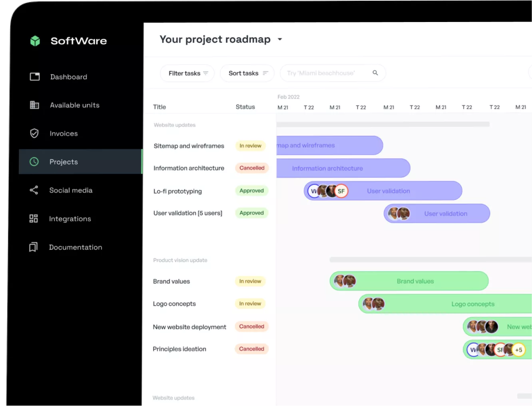Select the green Brand values timeline bar
Viewport: 532px width, 406px height.
click(409, 281)
